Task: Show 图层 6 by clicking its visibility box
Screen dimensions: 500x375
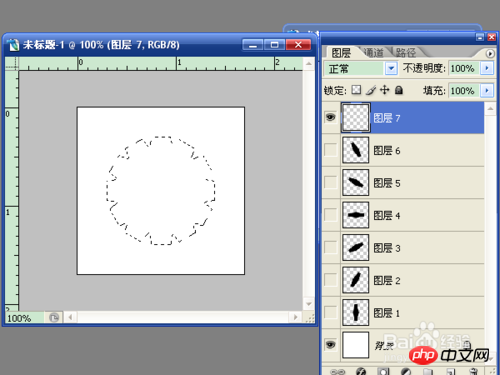Action: pyautogui.click(x=330, y=150)
